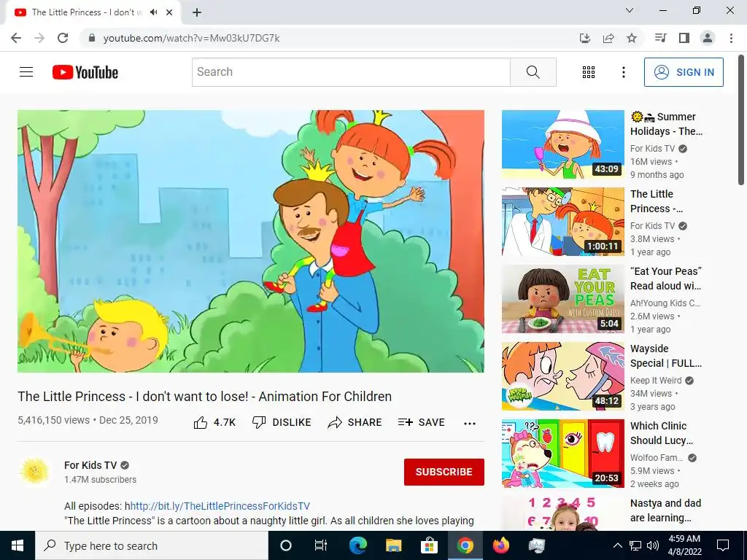Open Chrome profile avatar
Viewport: 747px width, 560px height.
[x=708, y=38]
